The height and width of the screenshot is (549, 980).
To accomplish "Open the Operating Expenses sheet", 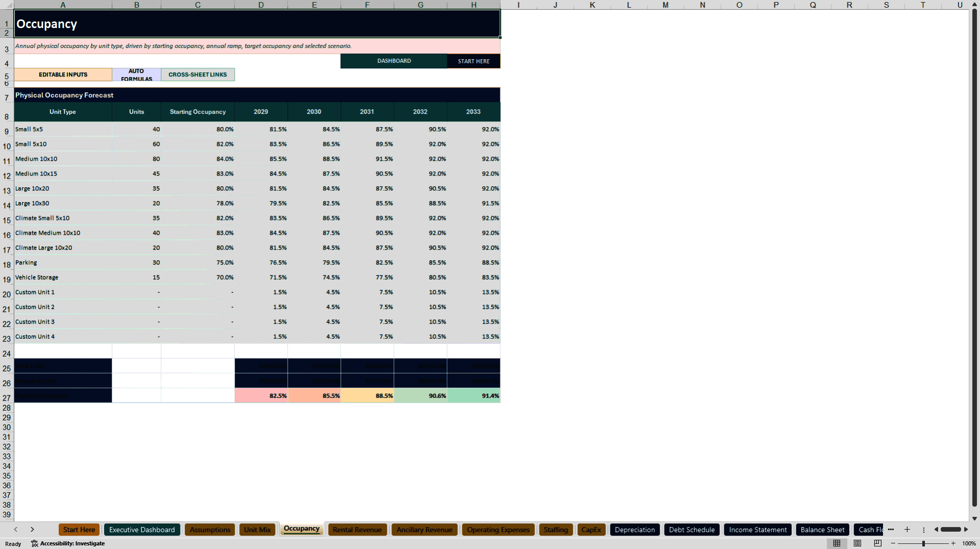I will (x=498, y=530).
